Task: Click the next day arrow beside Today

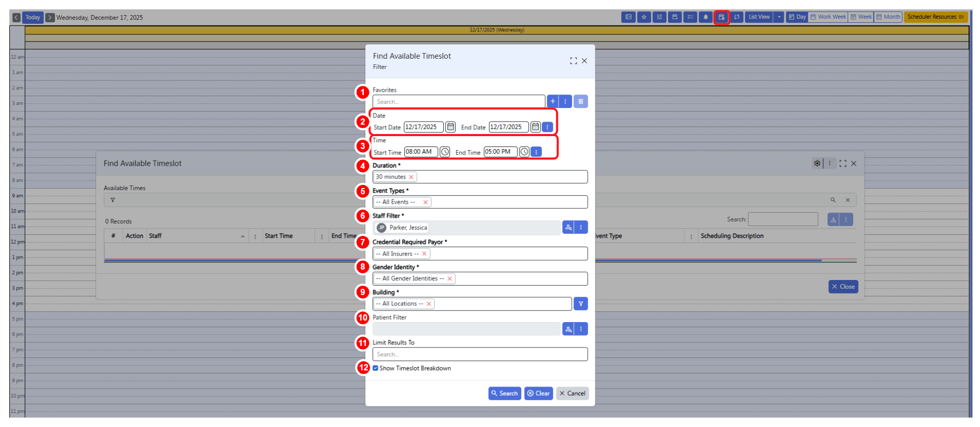Action: [x=50, y=17]
